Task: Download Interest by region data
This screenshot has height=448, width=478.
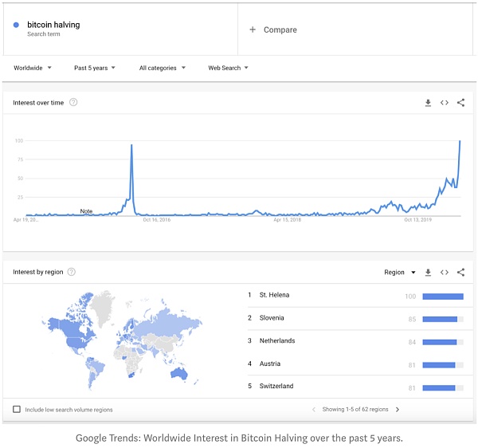Action: (428, 273)
